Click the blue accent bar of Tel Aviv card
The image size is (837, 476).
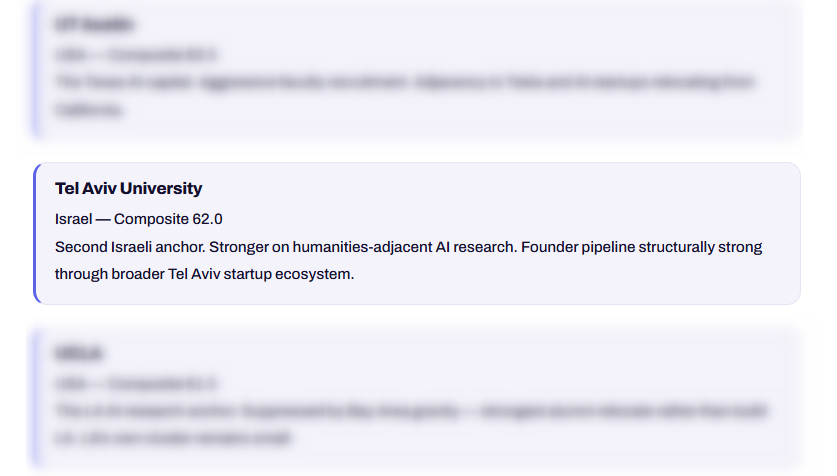click(35, 234)
